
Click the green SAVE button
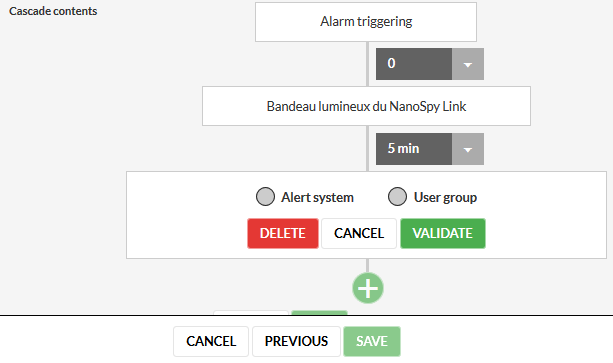(372, 342)
